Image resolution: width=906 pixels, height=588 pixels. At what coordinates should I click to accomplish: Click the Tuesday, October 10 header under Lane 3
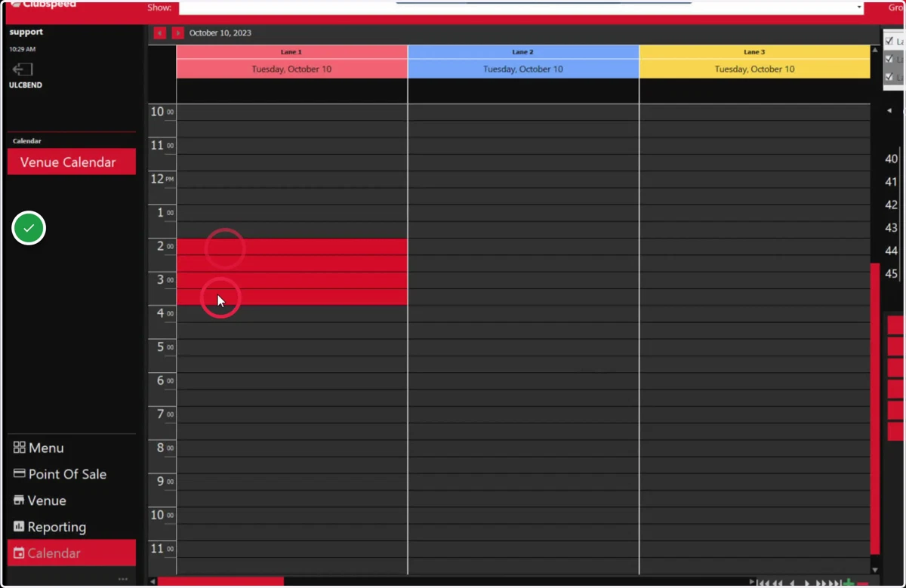754,69
